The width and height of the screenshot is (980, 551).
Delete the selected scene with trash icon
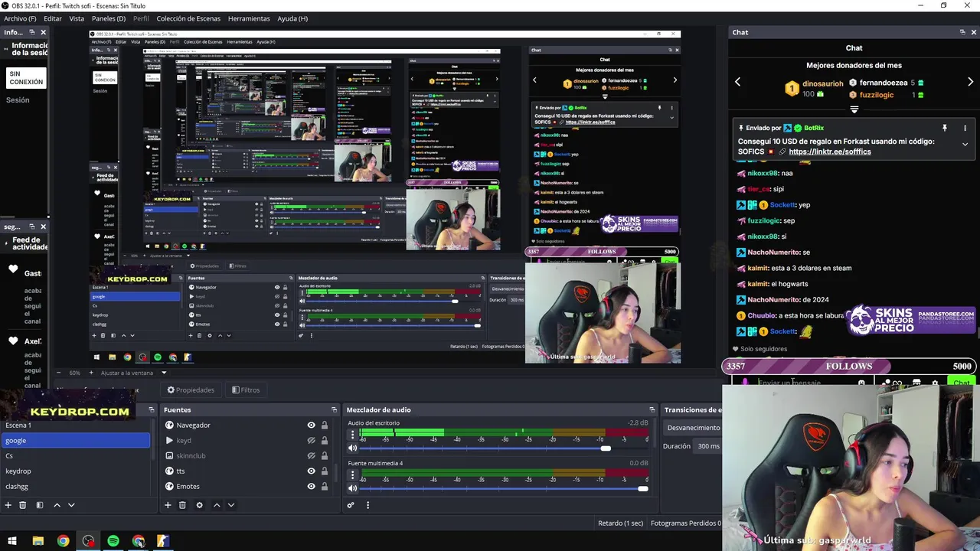click(23, 505)
